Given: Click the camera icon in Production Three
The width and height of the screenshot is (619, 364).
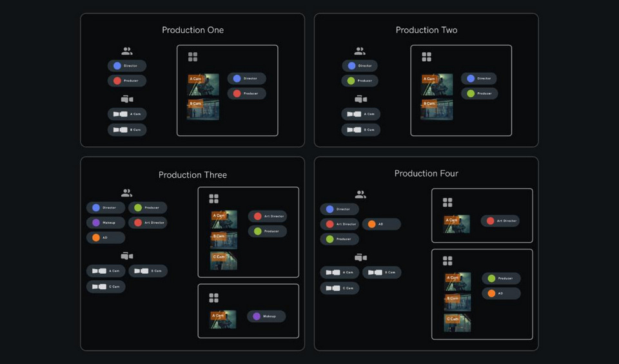Looking at the screenshot, I should click(126, 256).
